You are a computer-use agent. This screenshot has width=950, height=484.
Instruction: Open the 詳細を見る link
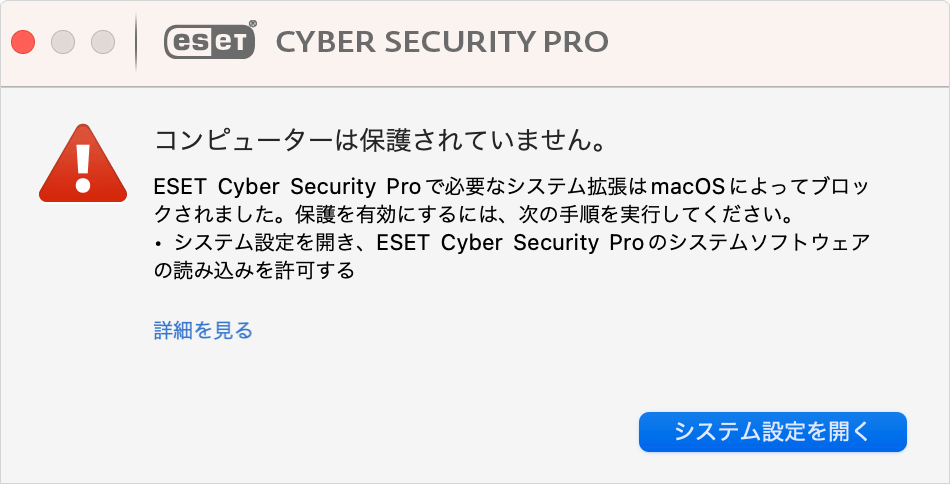click(x=203, y=330)
